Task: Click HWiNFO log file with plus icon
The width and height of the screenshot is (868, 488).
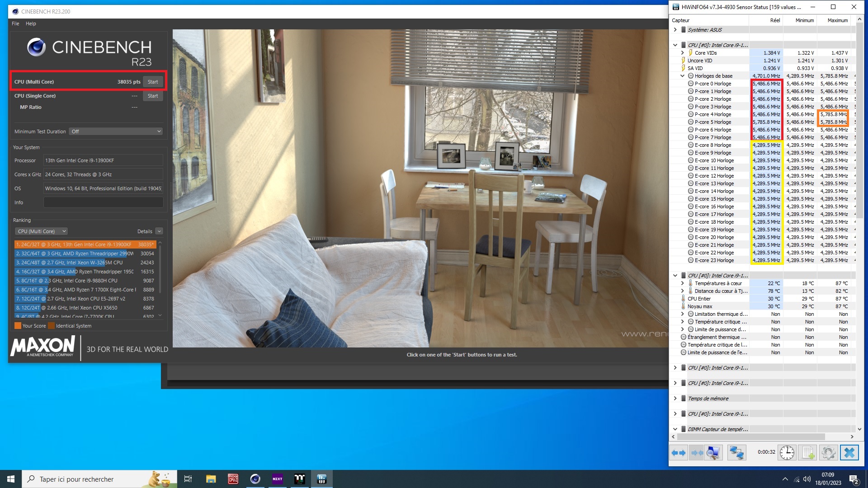Action: (x=808, y=452)
